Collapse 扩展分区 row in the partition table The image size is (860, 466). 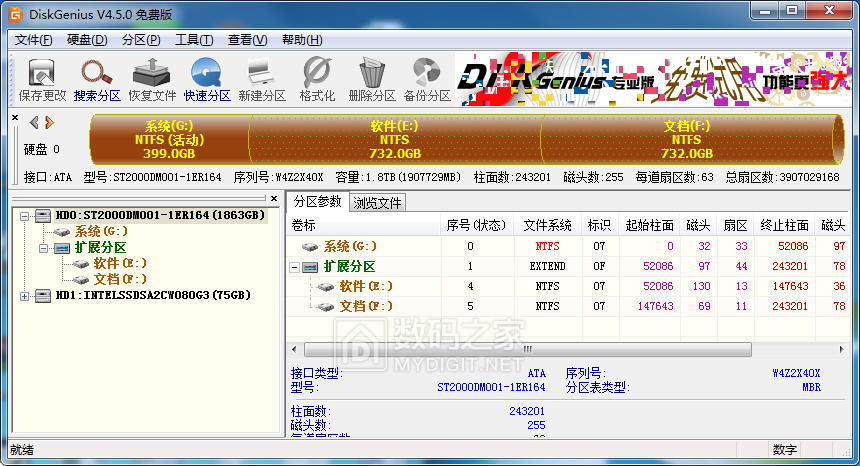(295, 267)
